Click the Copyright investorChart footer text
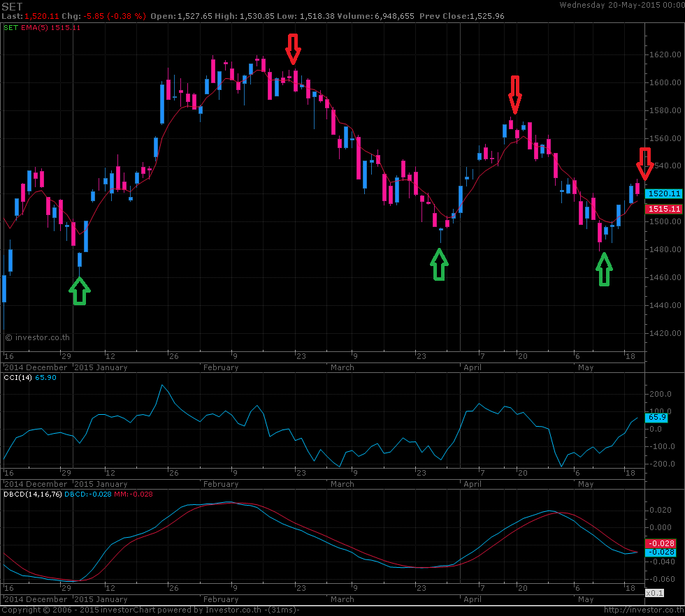Image resolution: width=685 pixels, height=616 pixels. pyautogui.click(x=150, y=610)
